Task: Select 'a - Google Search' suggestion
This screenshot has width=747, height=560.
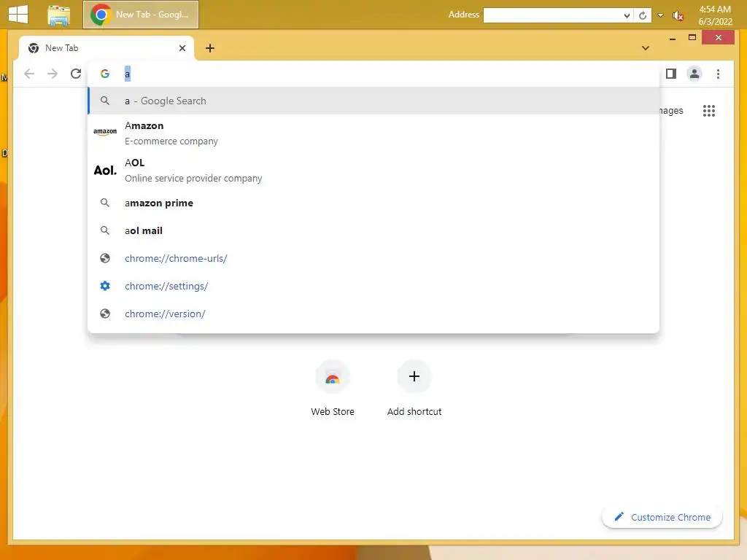Action: 373,101
